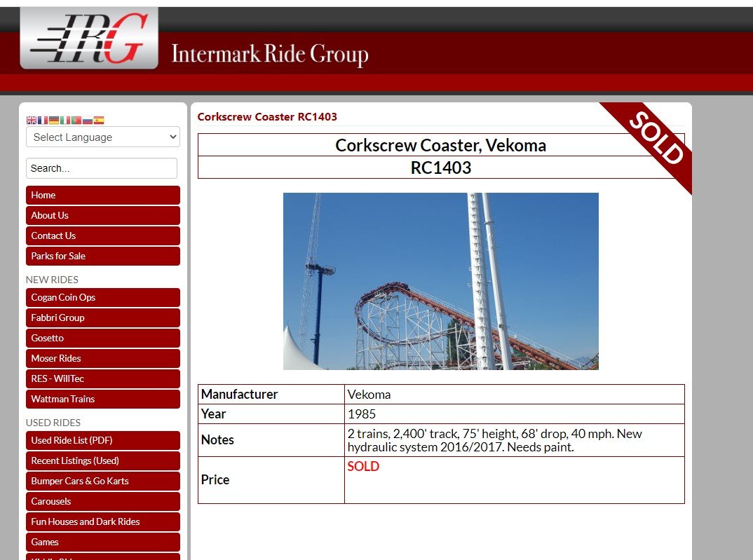Click the NEW RIDES section header
The image size is (753, 560).
[x=52, y=280]
